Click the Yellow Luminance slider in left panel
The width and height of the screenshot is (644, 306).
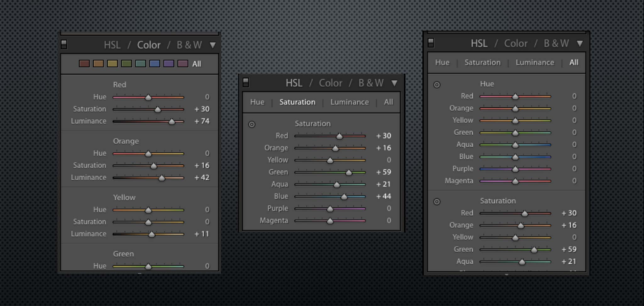[x=148, y=234]
